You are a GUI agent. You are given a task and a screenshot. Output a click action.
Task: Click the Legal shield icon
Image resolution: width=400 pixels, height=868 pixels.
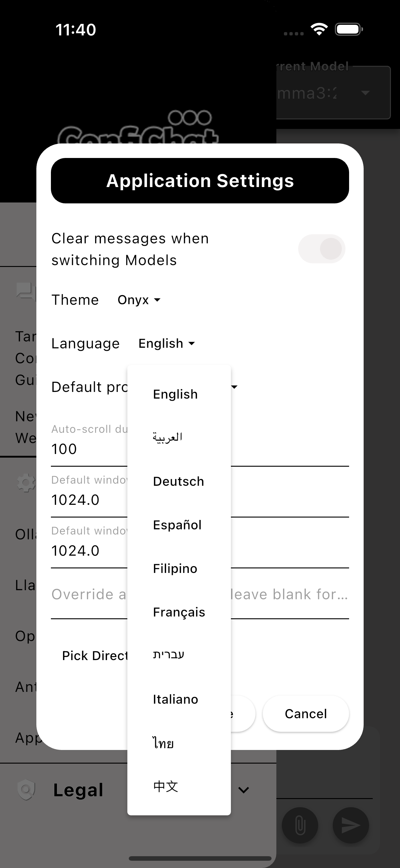click(x=26, y=790)
